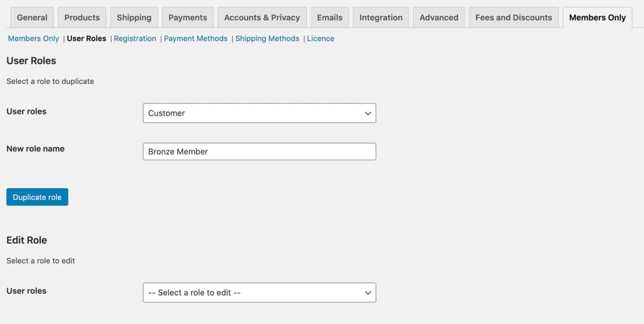644x324 pixels.
Task: Open the Licence sub-section
Action: point(320,39)
